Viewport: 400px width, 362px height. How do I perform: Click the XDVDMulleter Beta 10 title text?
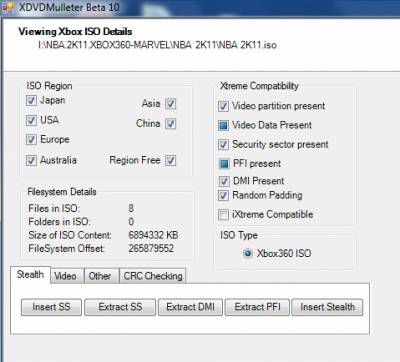click(x=69, y=7)
